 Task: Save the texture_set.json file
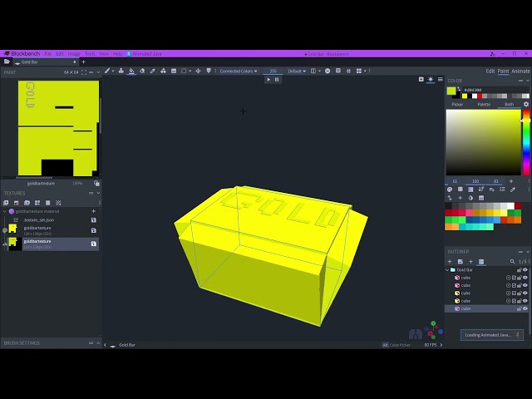[94, 220]
